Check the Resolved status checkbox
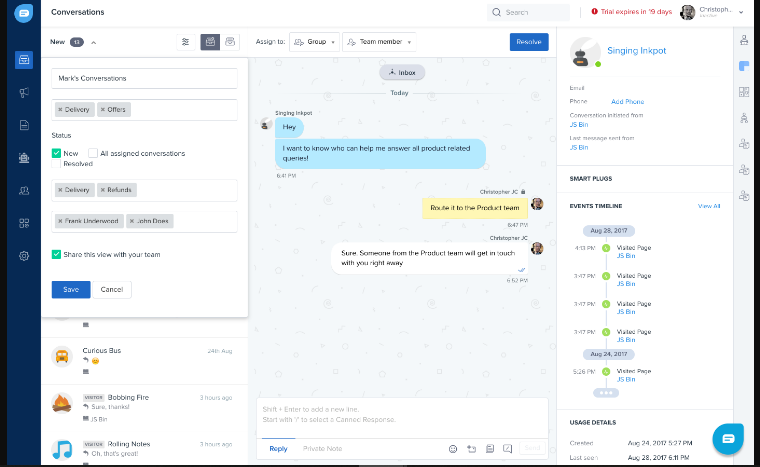This screenshot has width=760, height=467. tap(56, 164)
